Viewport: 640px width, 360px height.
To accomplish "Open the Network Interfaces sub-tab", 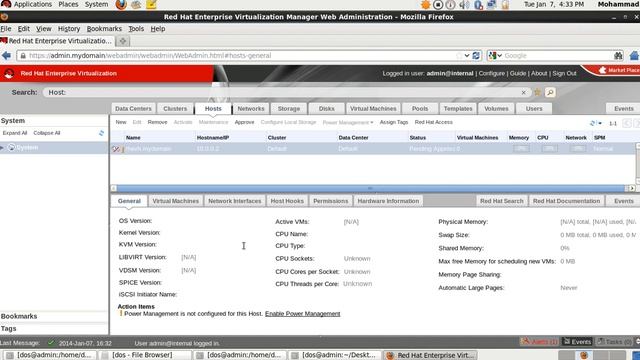I will (x=234, y=201).
